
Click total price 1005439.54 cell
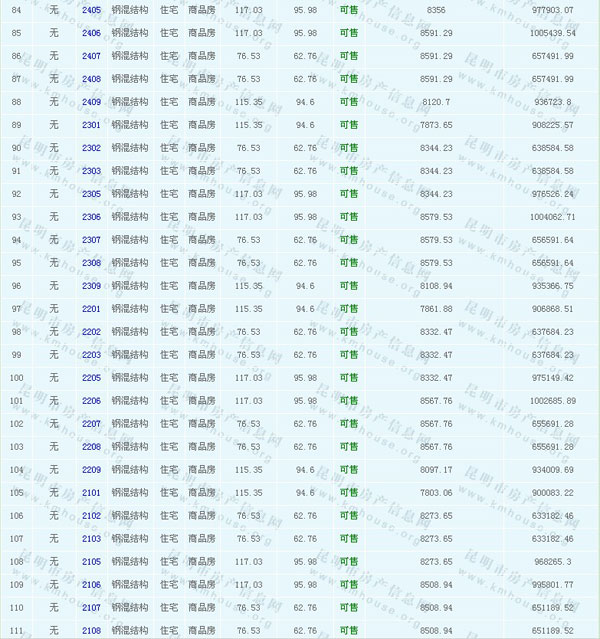pyautogui.click(x=553, y=33)
